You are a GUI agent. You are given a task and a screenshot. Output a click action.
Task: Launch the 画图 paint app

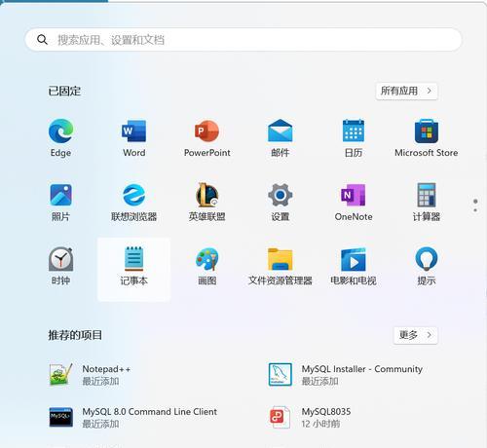point(207,266)
